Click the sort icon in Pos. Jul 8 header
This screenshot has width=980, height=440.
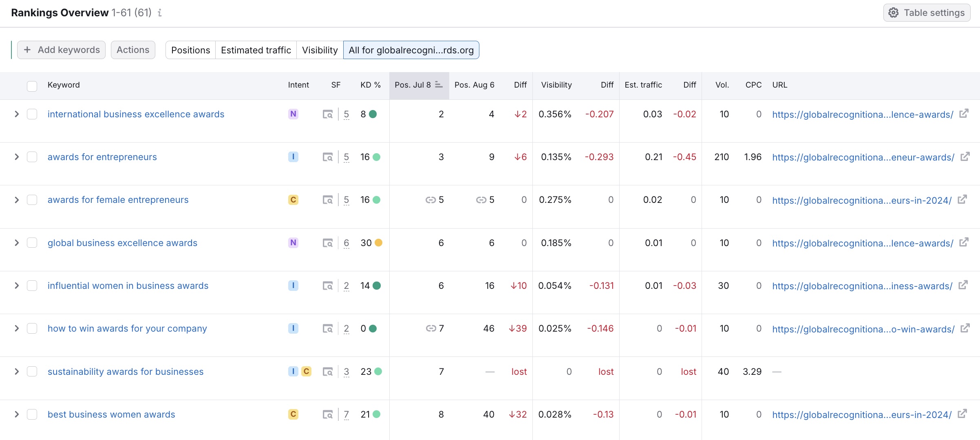(x=439, y=85)
